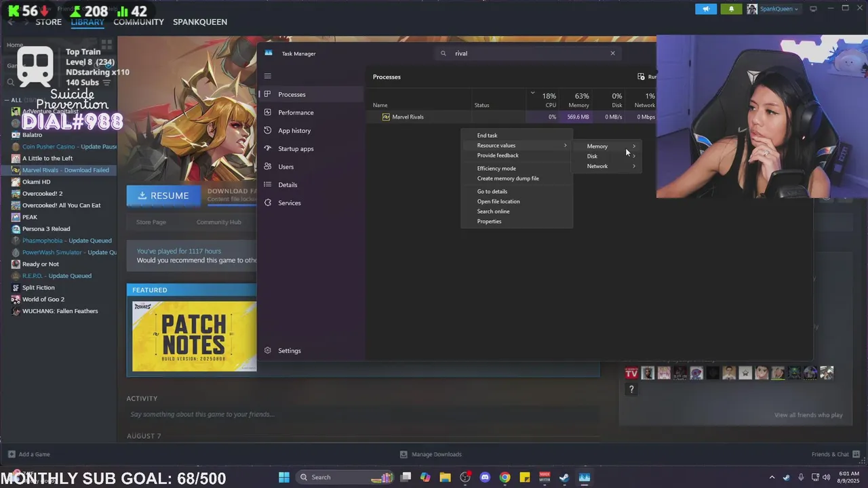This screenshot has height=488, width=868.
Task: Click the Processes icon in Task Manager sidebar
Action: click(268, 94)
